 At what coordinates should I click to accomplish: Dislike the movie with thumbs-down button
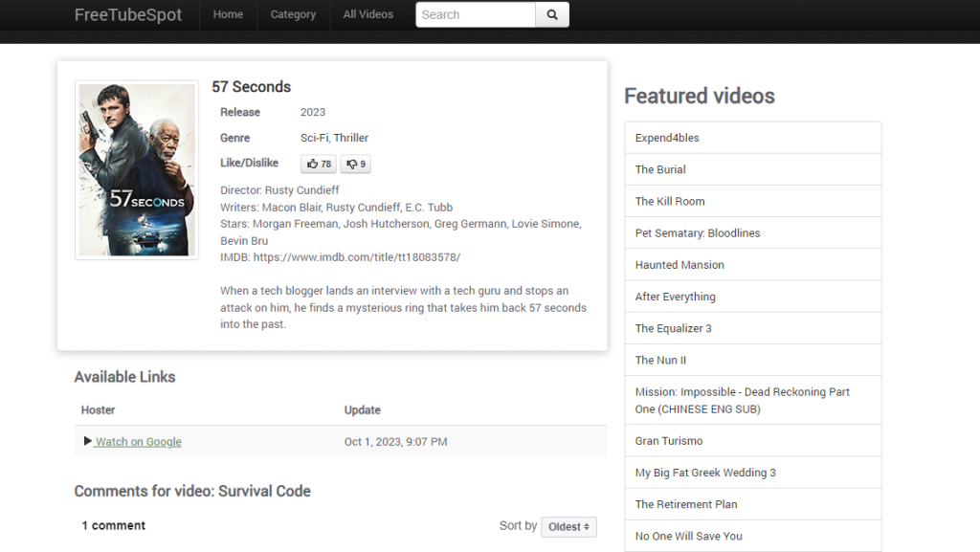click(x=356, y=164)
